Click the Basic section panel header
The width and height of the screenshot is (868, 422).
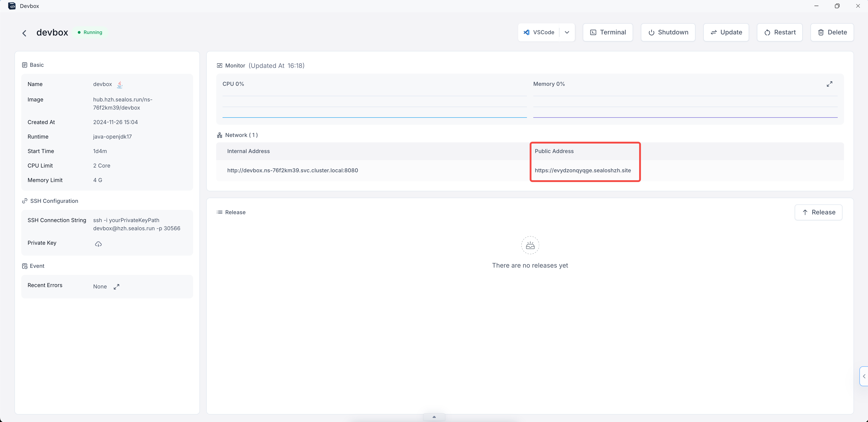pos(36,65)
